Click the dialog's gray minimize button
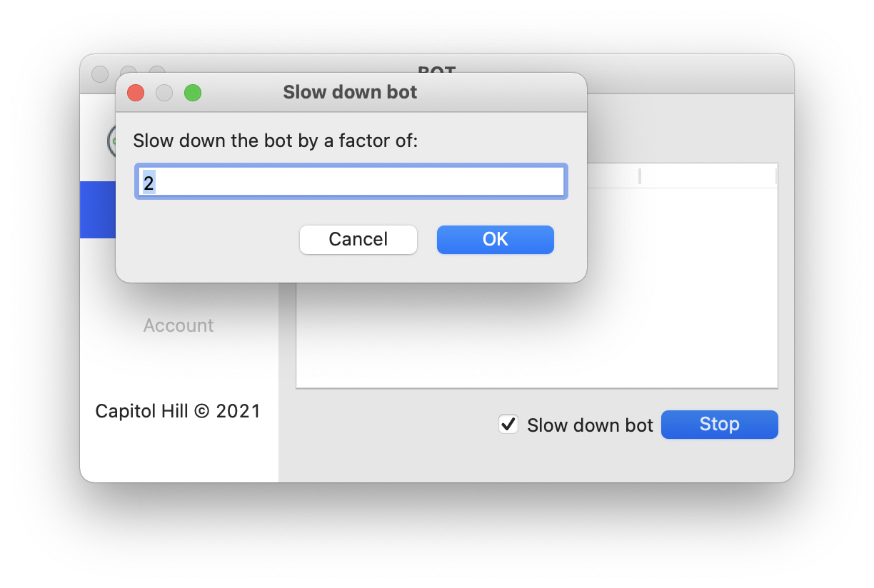The image size is (874, 588). pyautogui.click(x=164, y=93)
